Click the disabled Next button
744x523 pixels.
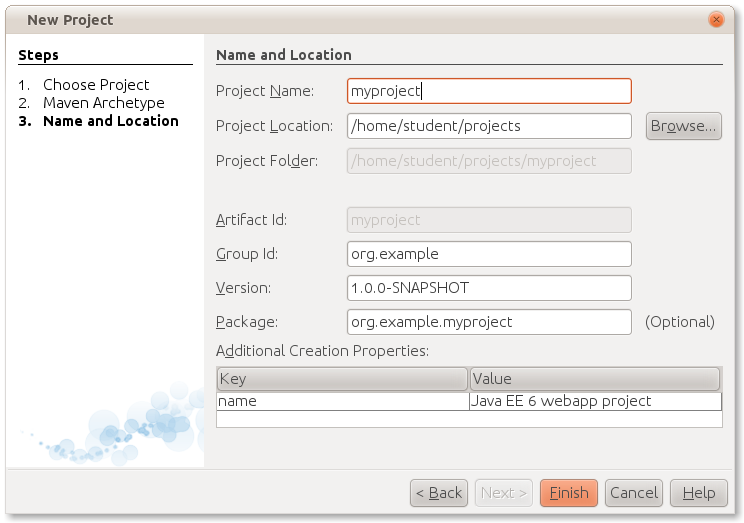(x=503, y=493)
